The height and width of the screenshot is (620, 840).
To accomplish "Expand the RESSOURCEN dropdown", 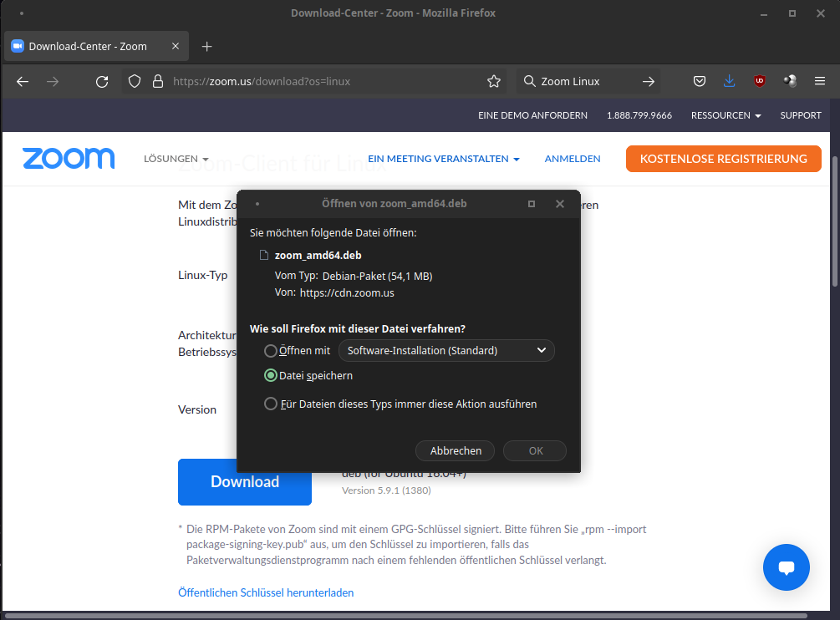I will 725,115.
